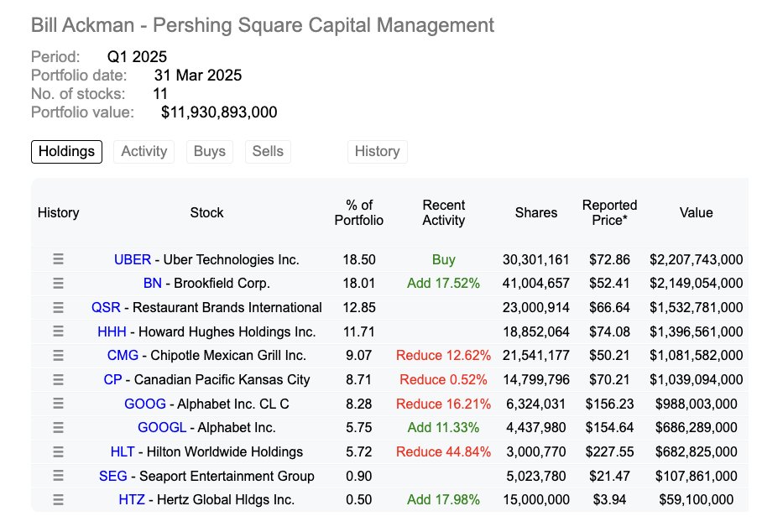Viewport: 762px width, 532px height.
Task: Click the 31 Mar 2025 portfolio date
Action: [x=198, y=76]
